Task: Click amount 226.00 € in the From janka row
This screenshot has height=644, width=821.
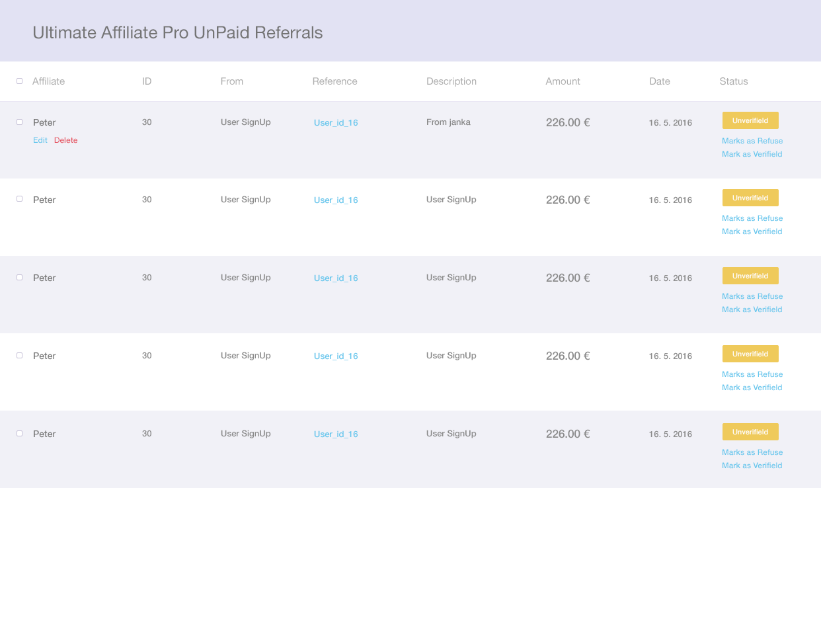Action: [x=568, y=122]
